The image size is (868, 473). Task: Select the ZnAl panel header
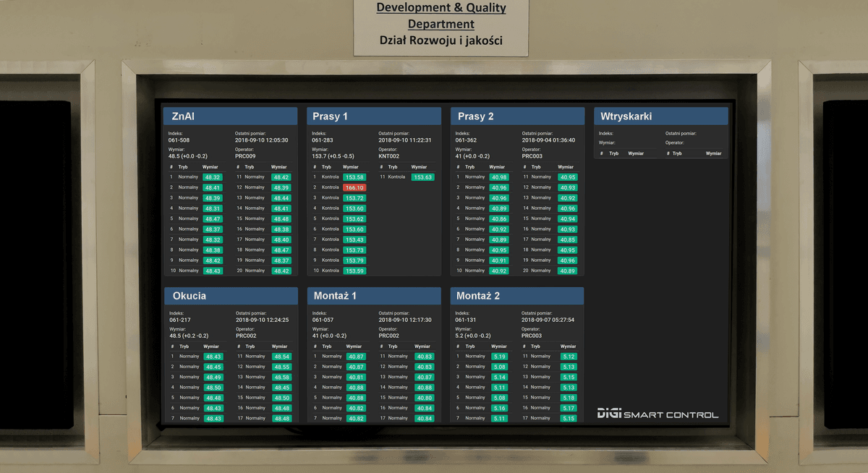[x=230, y=115]
